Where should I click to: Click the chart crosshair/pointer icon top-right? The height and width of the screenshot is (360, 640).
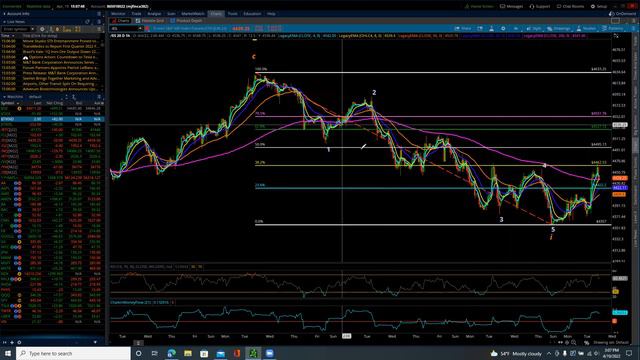click(616, 36)
